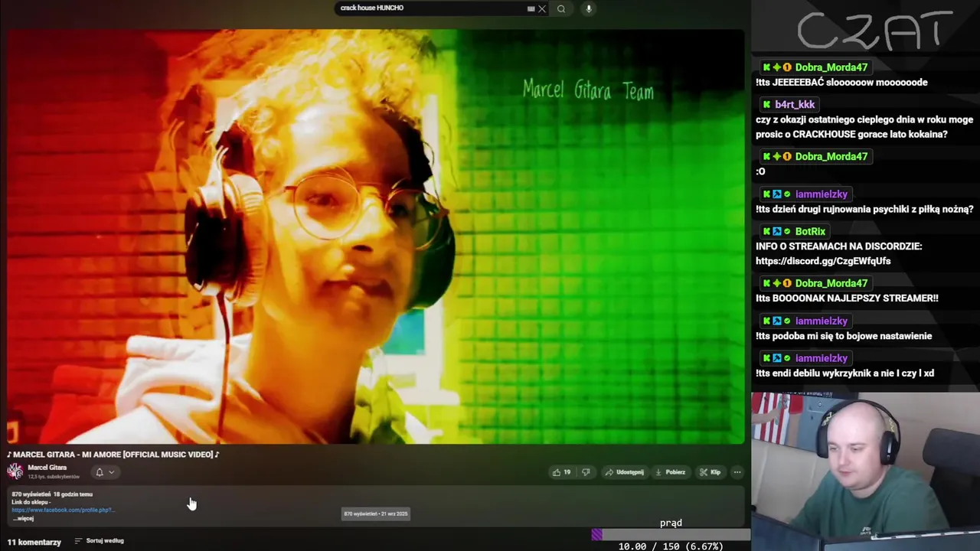Click the video player showing Marcel Gitara

pos(375,236)
